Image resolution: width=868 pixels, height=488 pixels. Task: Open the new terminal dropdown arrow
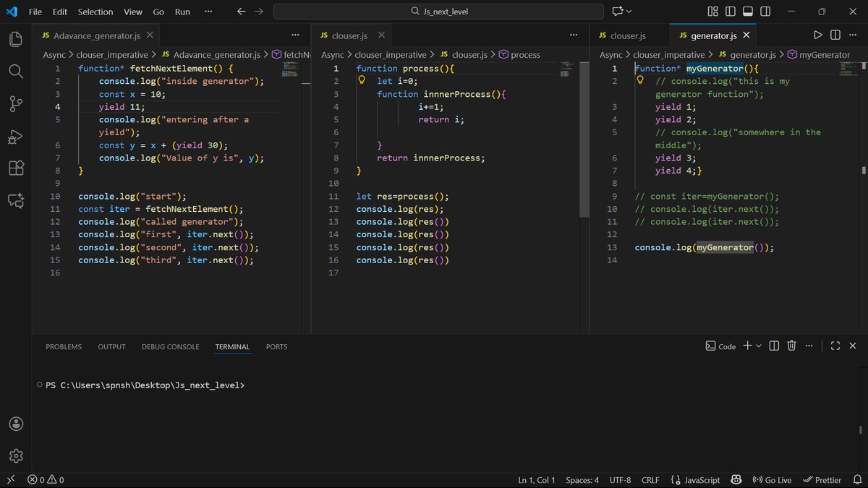click(x=757, y=346)
